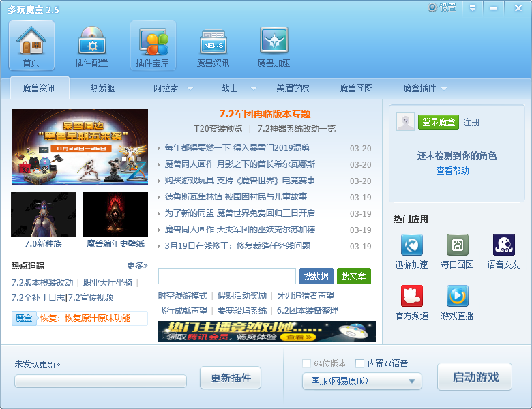Open article 魔兽同人画作 月影之下的酋长希尔瓦娜斯
The width and height of the screenshot is (532, 409).
(240, 164)
